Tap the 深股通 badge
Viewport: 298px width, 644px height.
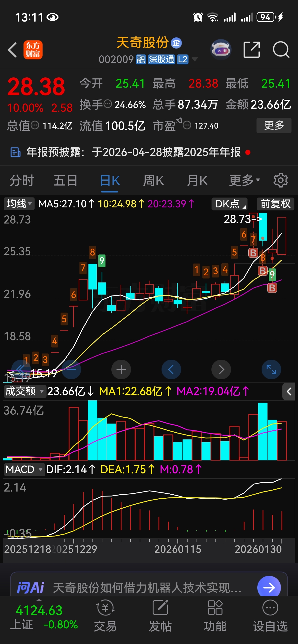(x=161, y=59)
